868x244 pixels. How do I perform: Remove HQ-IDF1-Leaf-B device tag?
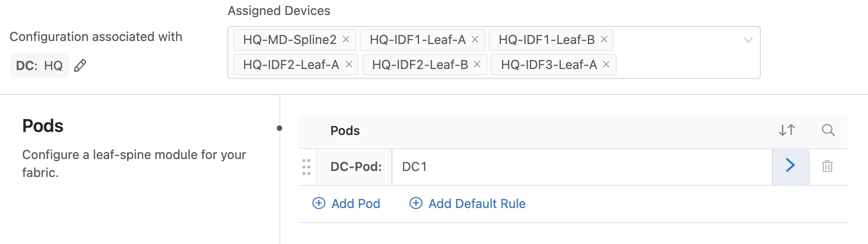[604, 39]
